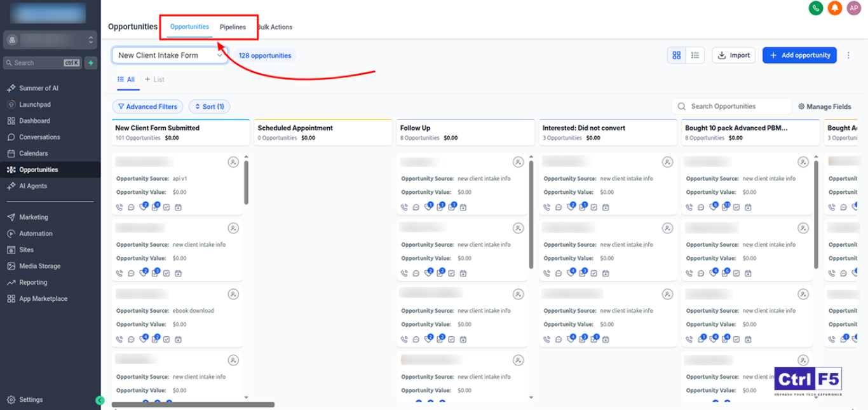Click the Add opportunity button
Viewport: 868px width, 410px height.
pyautogui.click(x=799, y=55)
